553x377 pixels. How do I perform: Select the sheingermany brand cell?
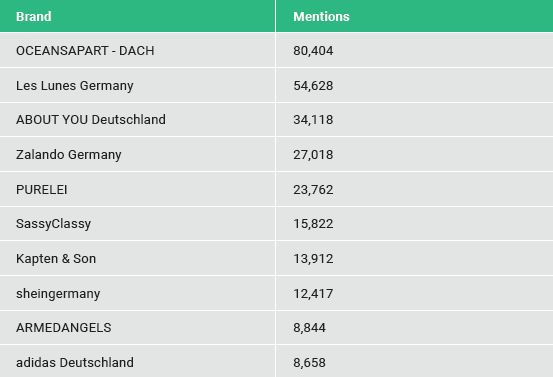tap(137, 293)
